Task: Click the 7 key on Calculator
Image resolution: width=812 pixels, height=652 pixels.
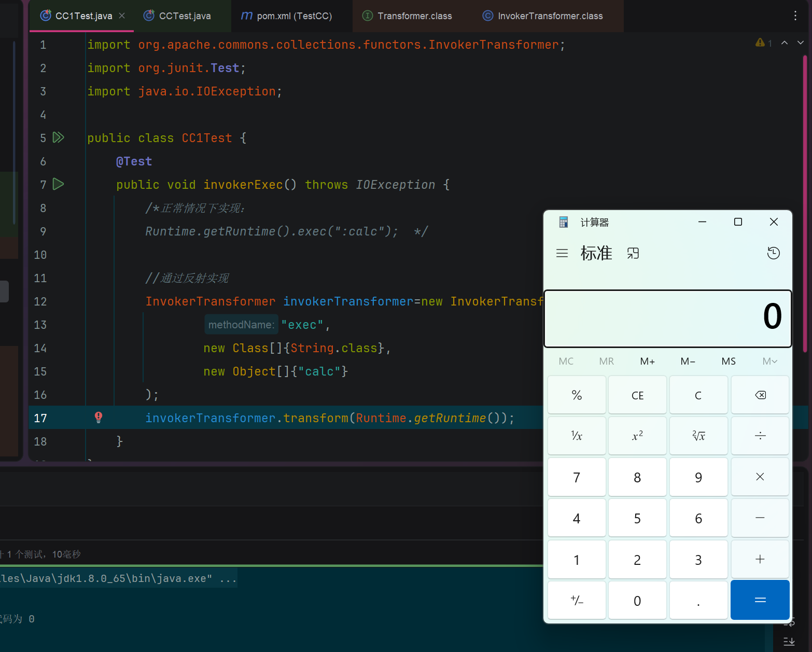Action: coord(577,477)
